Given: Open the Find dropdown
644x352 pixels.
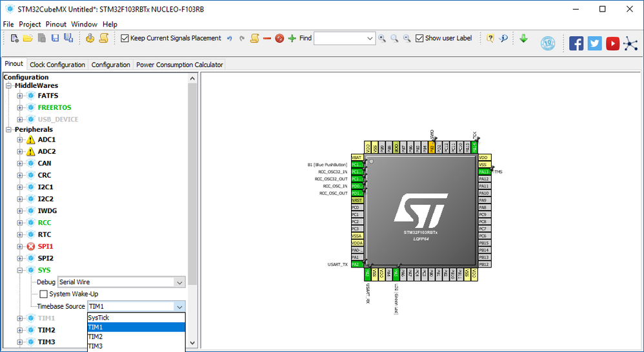Looking at the screenshot, I should [x=370, y=38].
